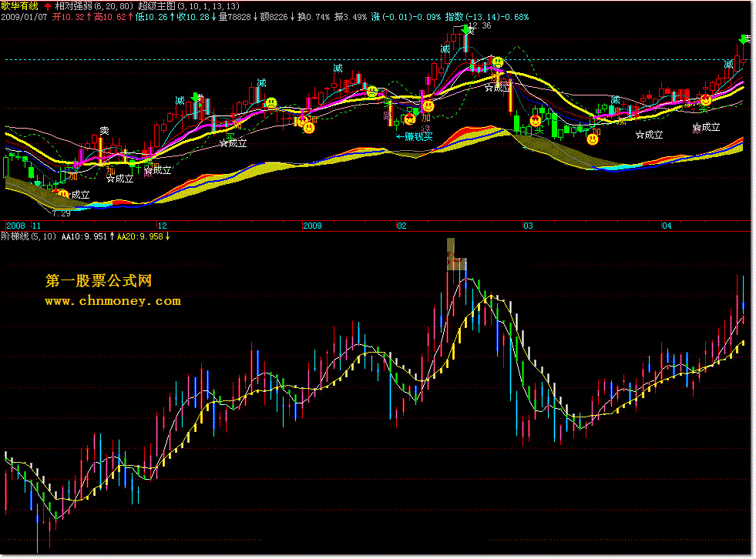Click sunglasses smiley above 赚钱买 label
The image size is (756, 559).
(410, 119)
